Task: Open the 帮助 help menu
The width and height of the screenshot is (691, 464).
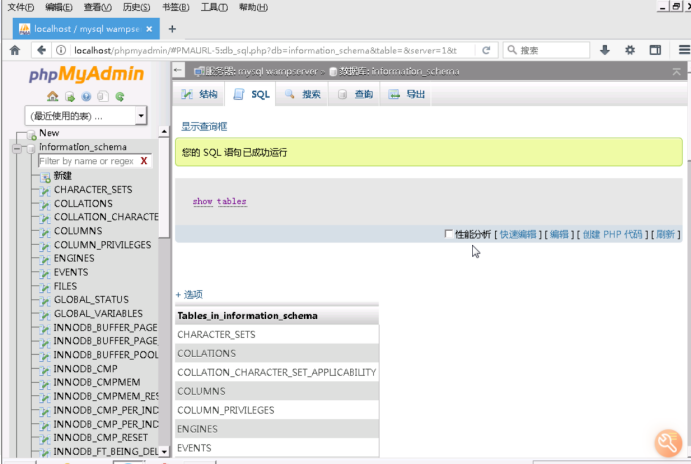Action: (x=253, y=7)
